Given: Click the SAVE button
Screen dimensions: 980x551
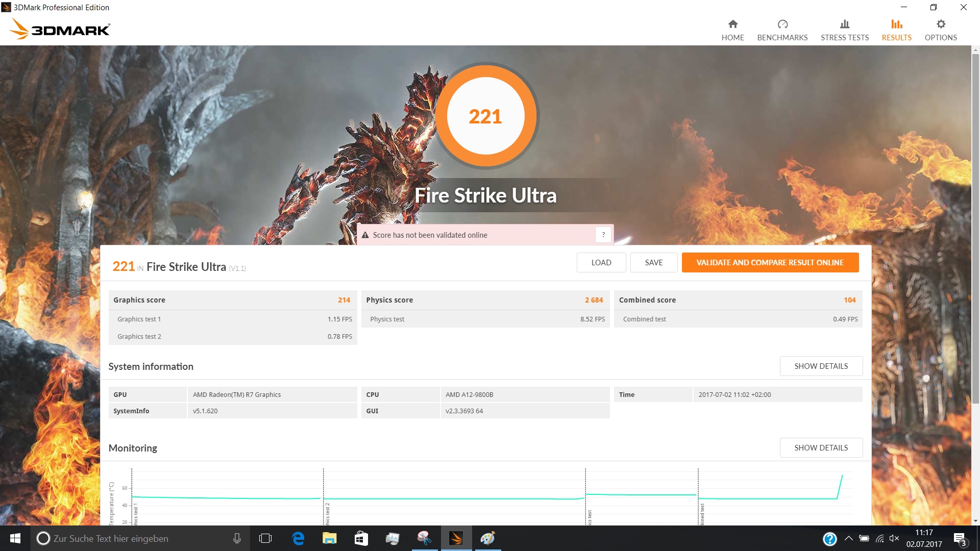Looking at the screenshot, I should pos(653,263).
